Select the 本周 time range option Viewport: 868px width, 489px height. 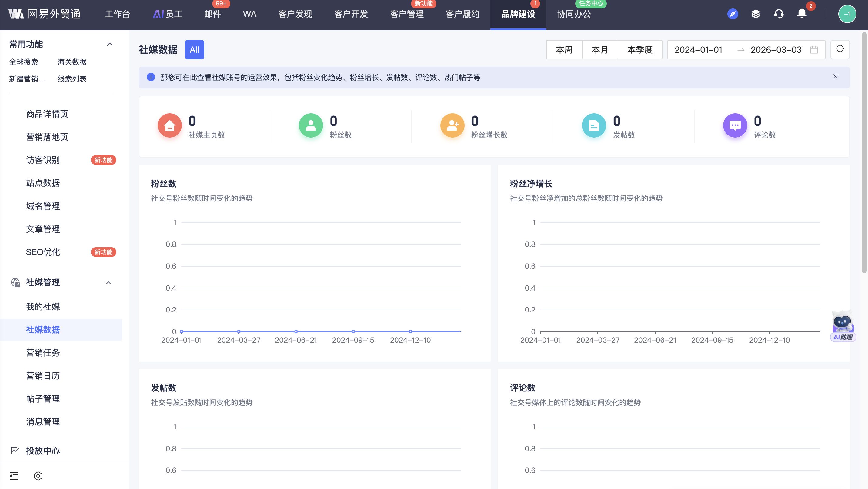click(564, 50)
